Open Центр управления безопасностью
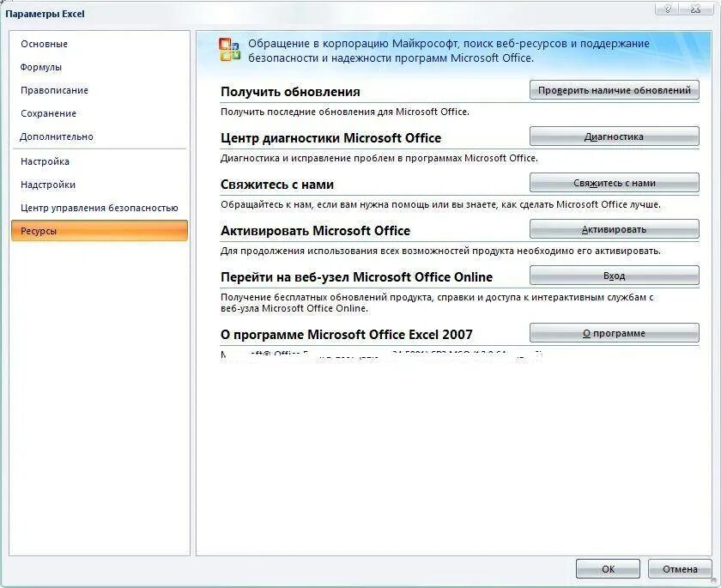The height and width of the screenshot is (588, 721). [100, 208]
